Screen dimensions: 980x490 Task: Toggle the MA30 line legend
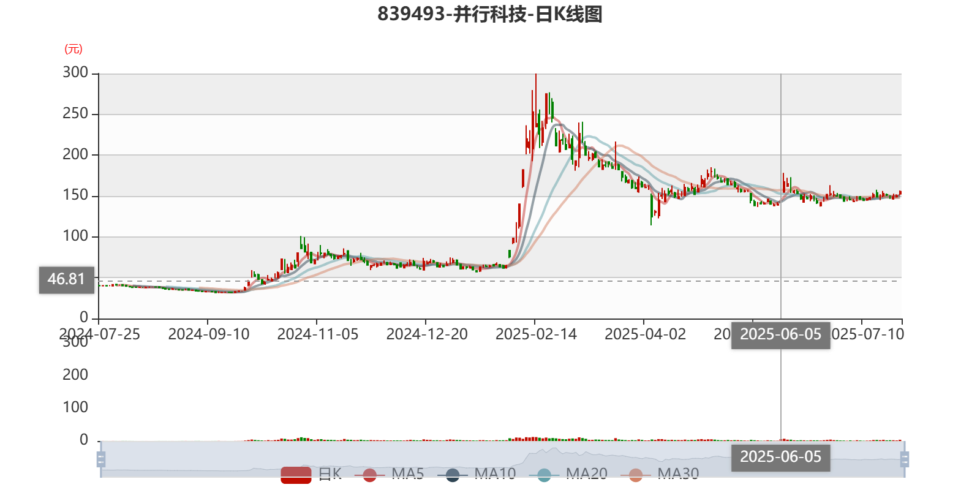[660, 474]
